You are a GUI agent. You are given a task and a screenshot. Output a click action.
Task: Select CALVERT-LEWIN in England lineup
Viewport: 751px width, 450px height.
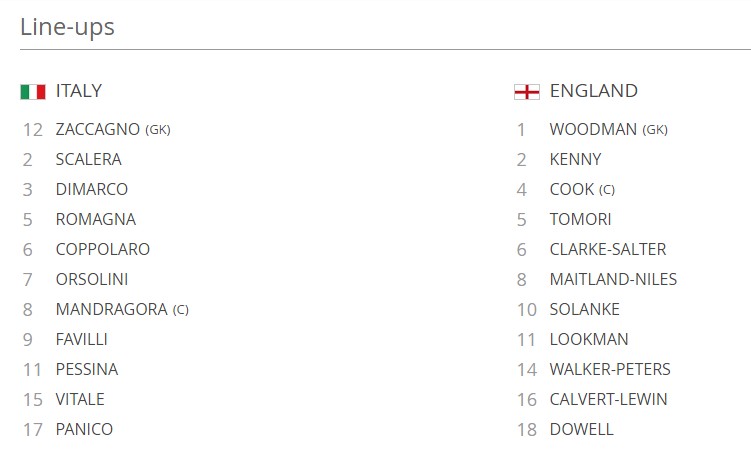[608, 399]
